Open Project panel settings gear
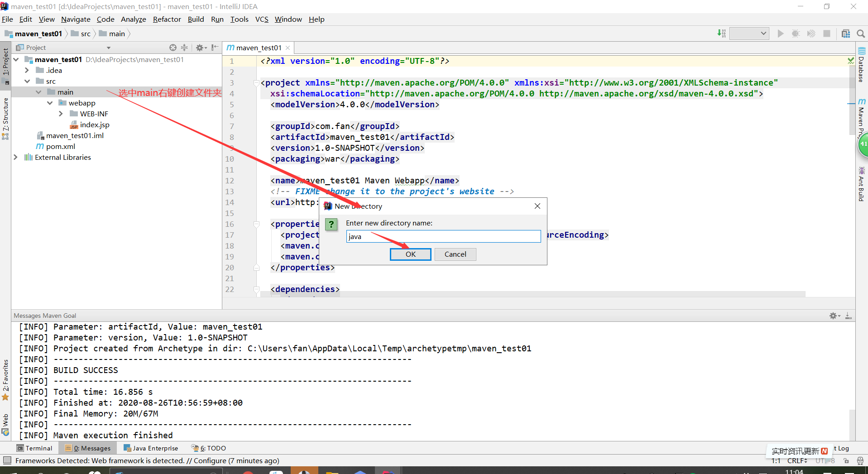 (x=201, y=48)
